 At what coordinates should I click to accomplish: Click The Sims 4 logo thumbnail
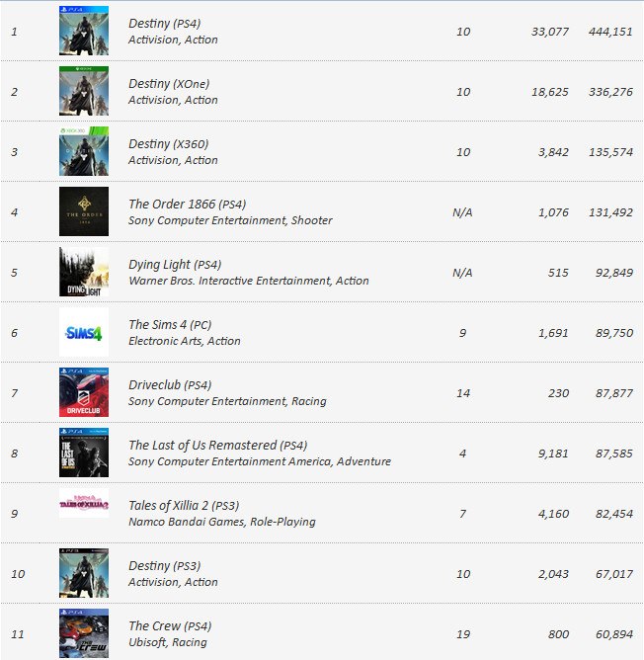[x=84, y=332]
